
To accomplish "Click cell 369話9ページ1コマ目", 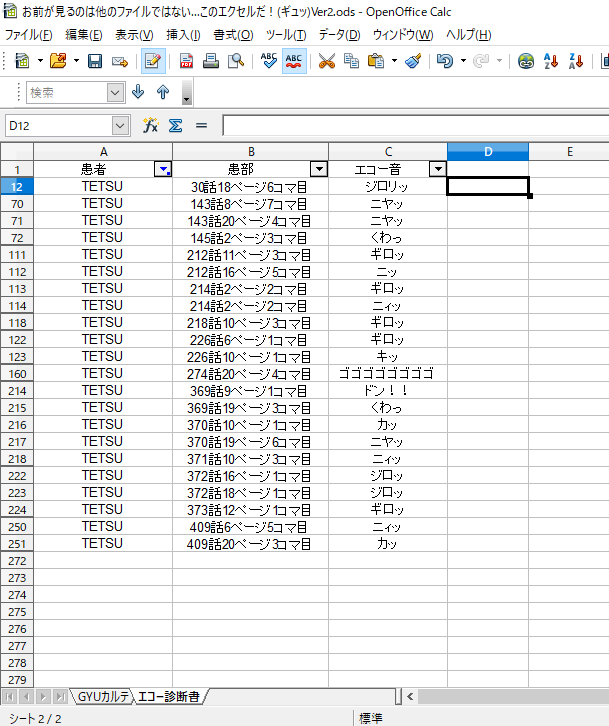I will (x=251, y=391).
